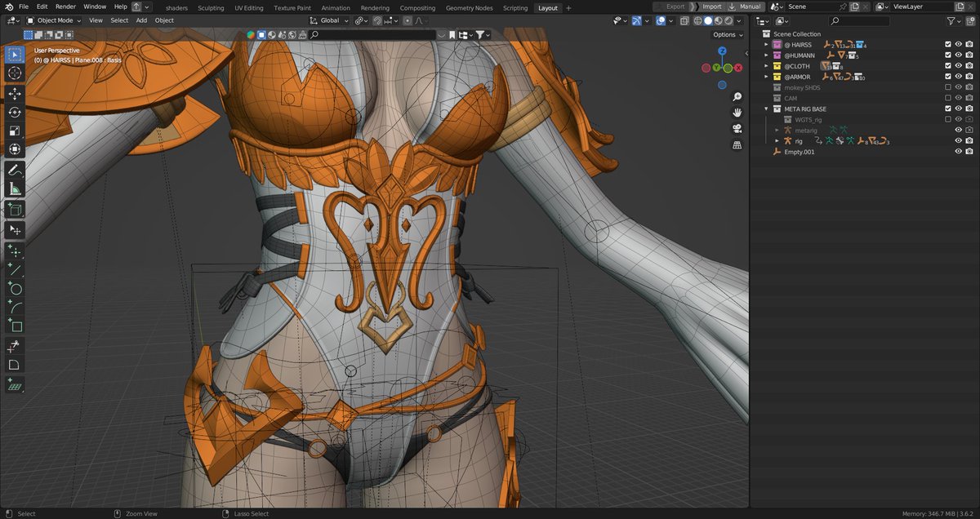The height and width of the screenshot is (519, 980).
Task: Uncheck the @CLOTH collection checkbox
Action: point(947,65)
